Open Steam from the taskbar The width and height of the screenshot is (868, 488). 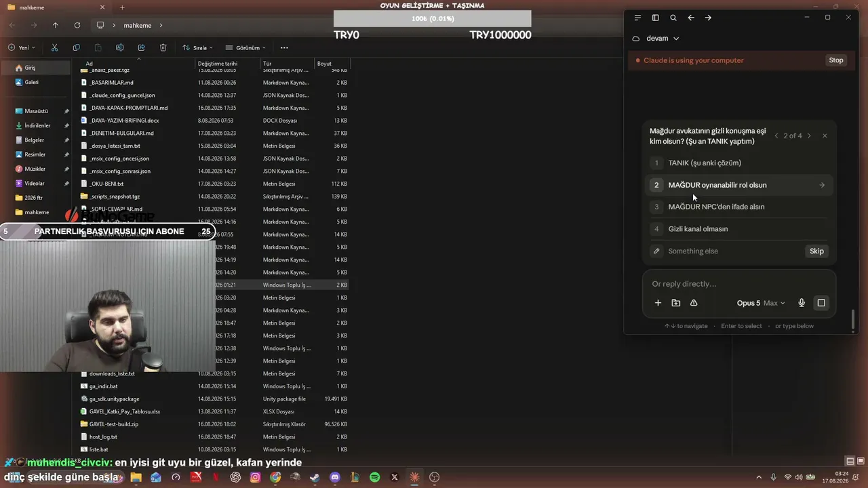click(315, 477)
